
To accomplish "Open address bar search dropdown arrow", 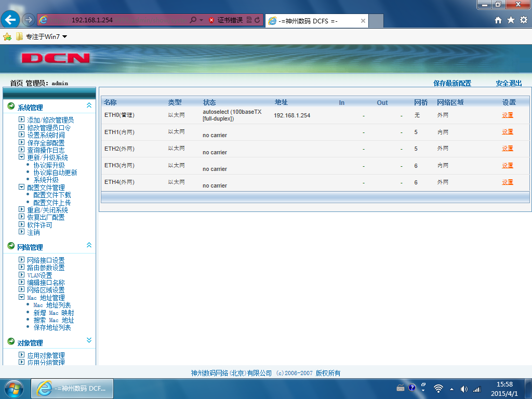I will tap(201, 20).
